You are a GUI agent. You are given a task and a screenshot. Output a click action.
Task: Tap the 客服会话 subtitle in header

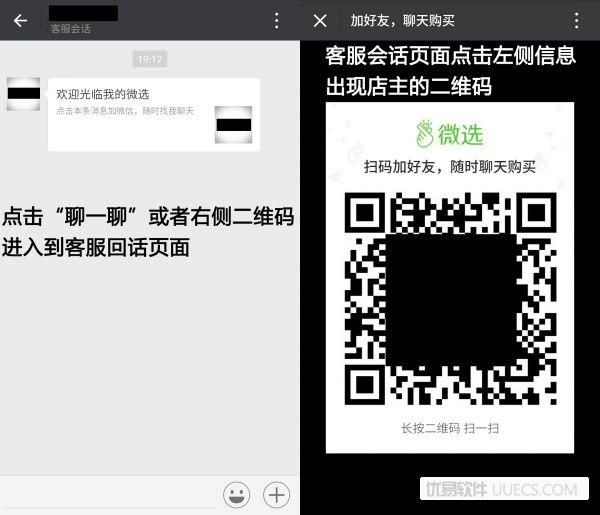click(70, 29)
